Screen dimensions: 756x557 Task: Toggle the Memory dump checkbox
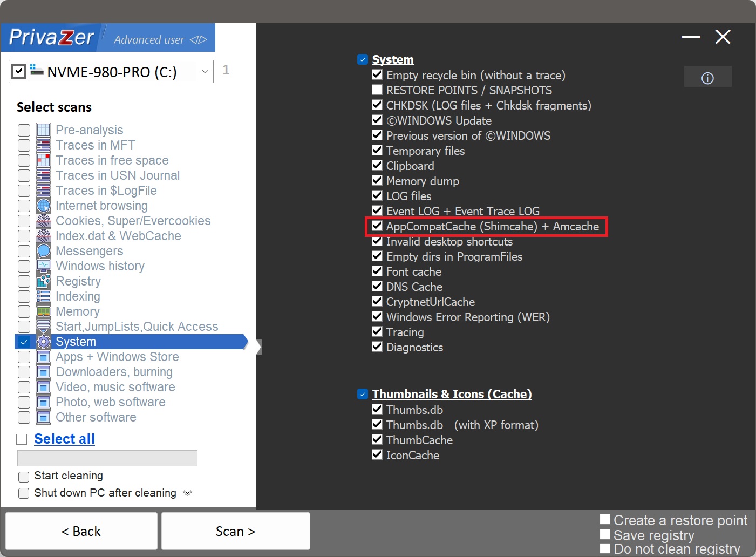pyautogui.click(x=377, y=180)
